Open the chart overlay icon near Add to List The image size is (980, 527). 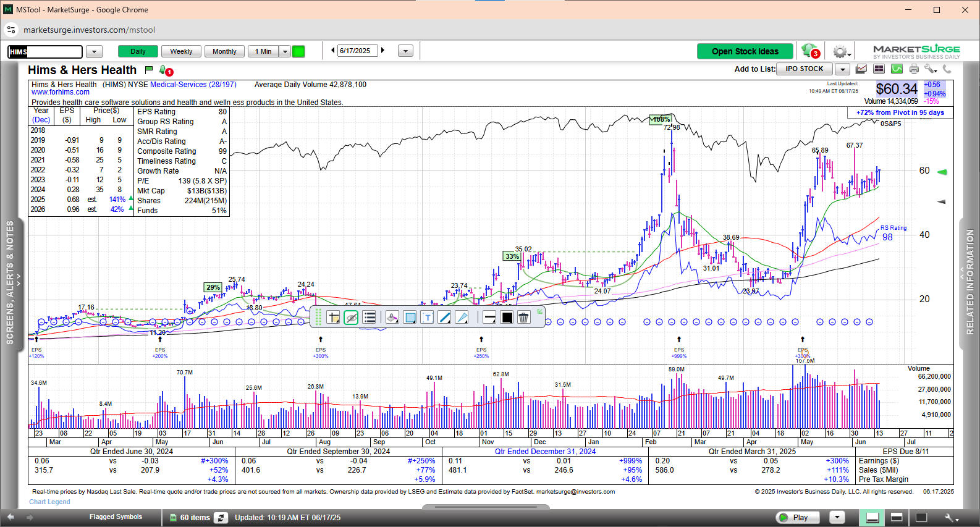pos(861,69)
